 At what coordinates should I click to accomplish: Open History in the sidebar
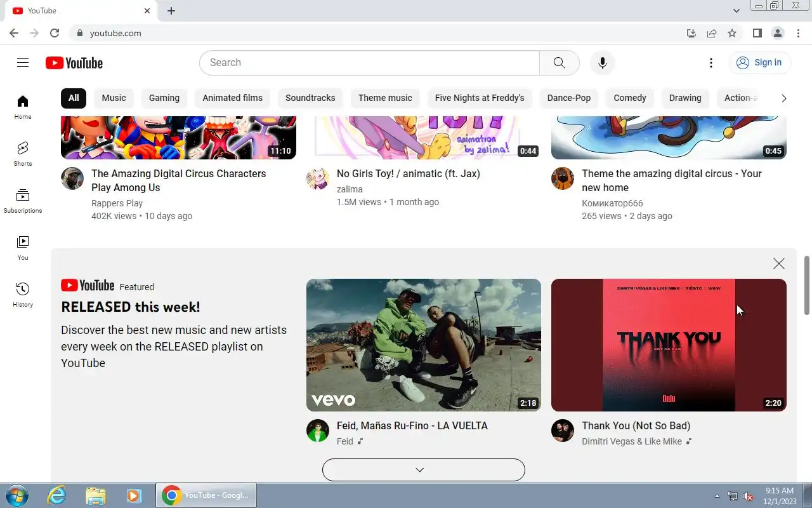click(23, 295)
